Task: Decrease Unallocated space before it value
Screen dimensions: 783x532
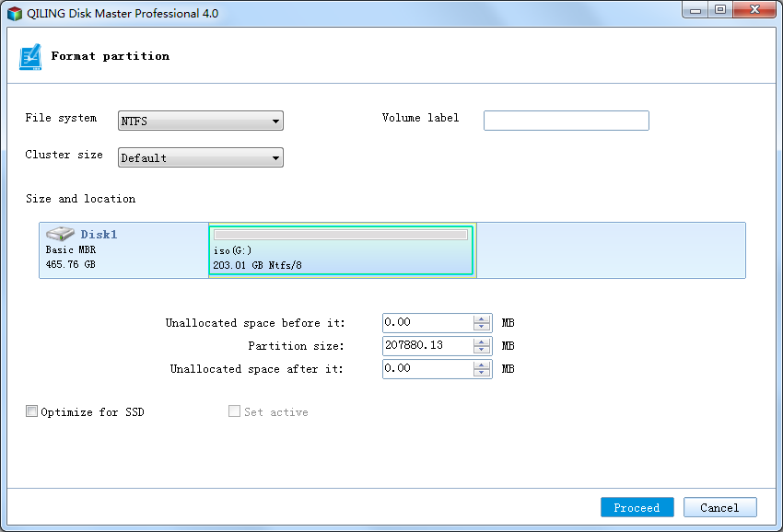Action: click(x=482, y=327)
